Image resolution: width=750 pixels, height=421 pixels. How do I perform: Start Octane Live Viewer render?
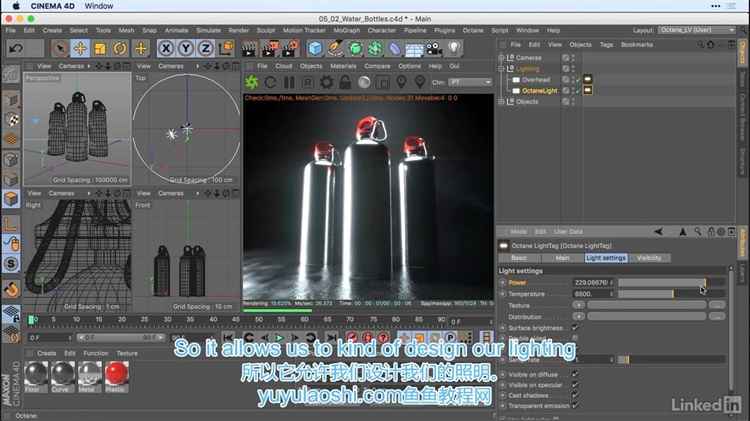[x=252, y=82]
